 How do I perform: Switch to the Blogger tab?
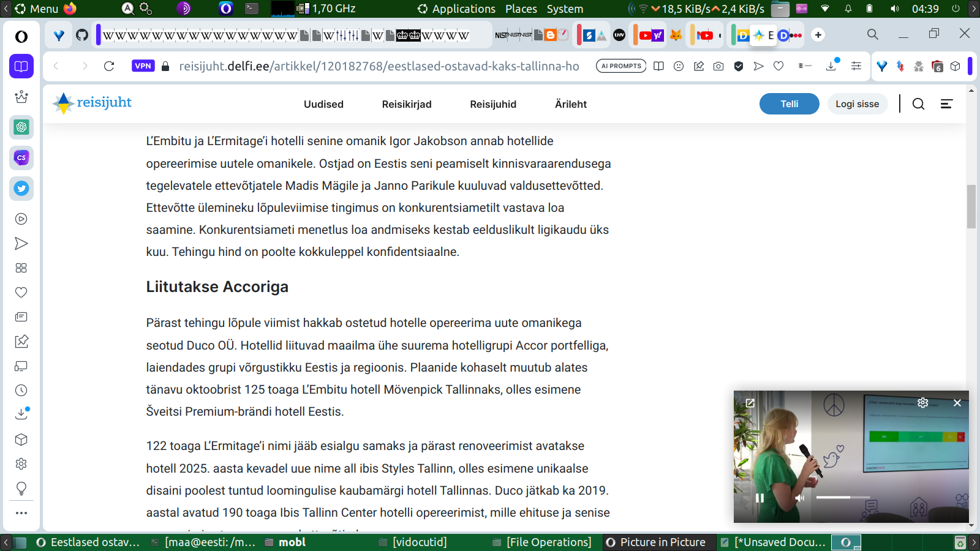click(x=551, y=35)
